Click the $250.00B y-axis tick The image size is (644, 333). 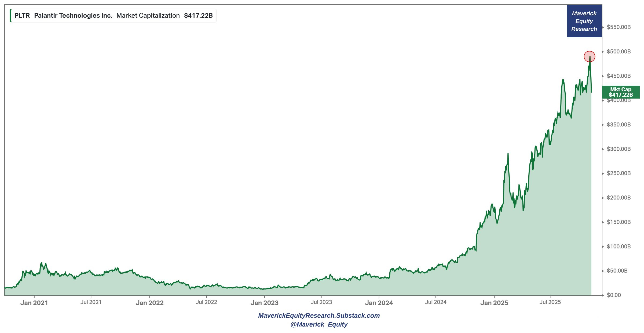coord(619,173)
